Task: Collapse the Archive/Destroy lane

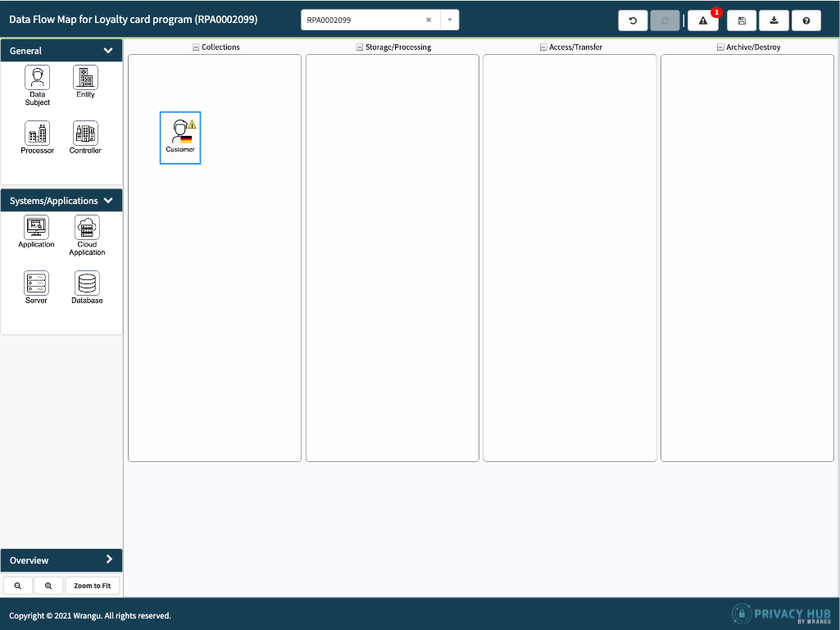Action: (x=720, y=48)
